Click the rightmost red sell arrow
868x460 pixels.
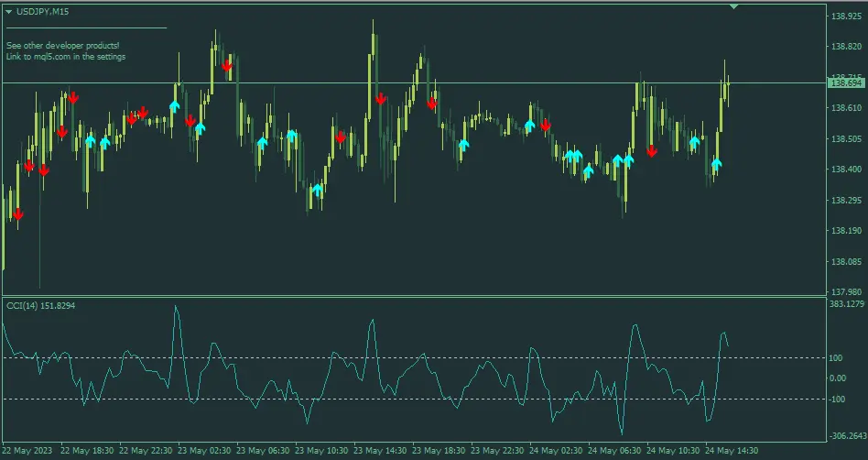click(651, 151)
